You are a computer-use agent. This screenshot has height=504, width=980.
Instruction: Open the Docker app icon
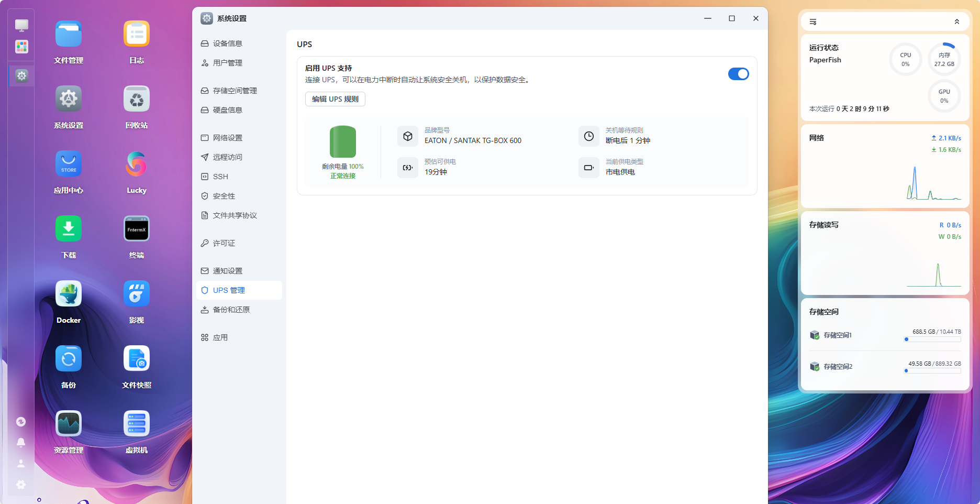69,294
